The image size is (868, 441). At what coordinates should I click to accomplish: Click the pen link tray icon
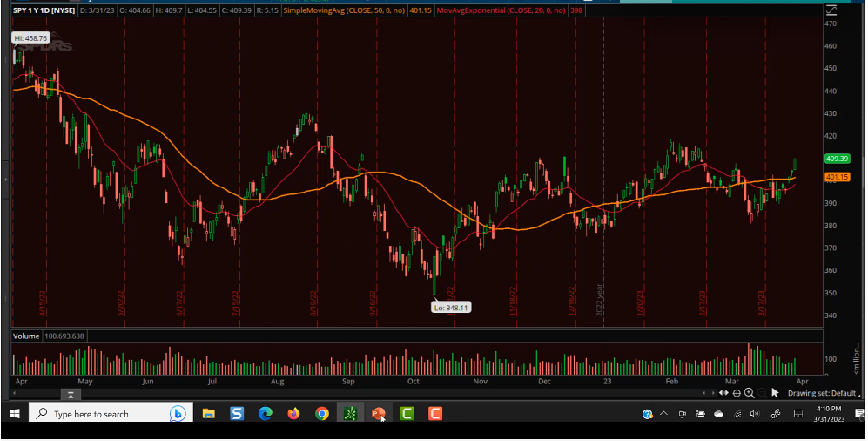[776, 414]
